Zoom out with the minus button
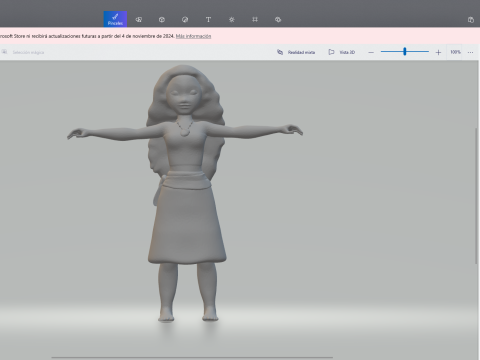 (x=371, y=52)
